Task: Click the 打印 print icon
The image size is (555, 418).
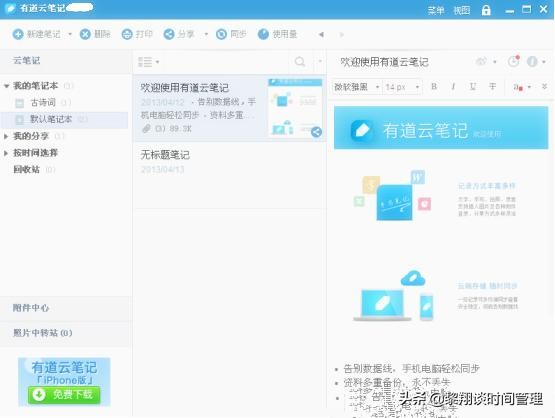Action: pyautogui.click(x=127, y=34)
